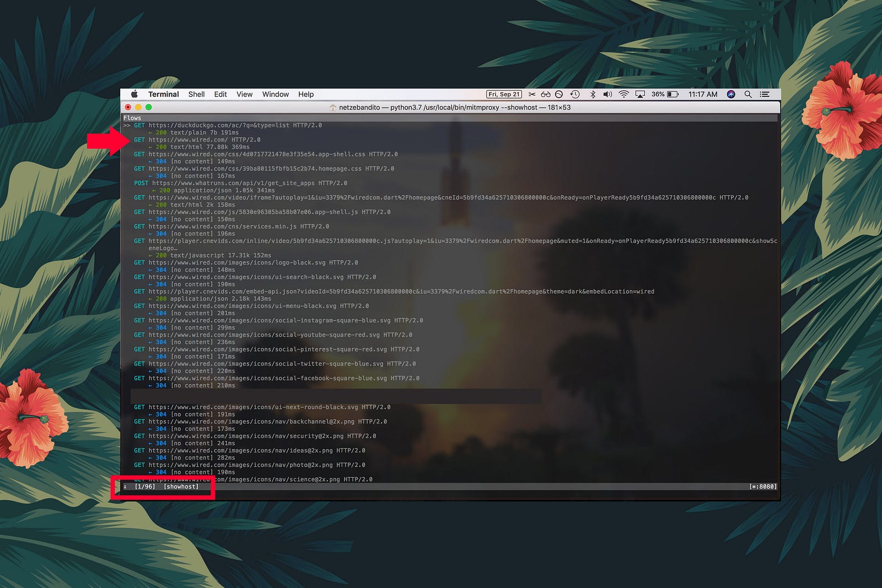Click the 200 text/plain 7b 191ms response

coord(193,132)
